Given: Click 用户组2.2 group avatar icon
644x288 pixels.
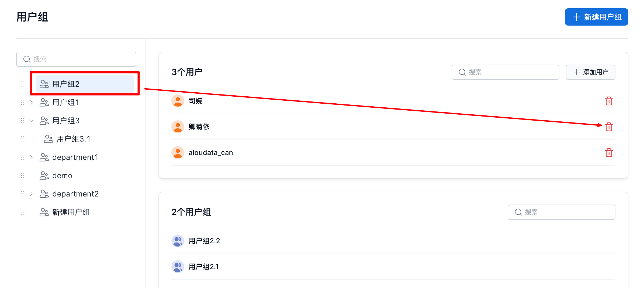Looking at the screenshot, I should 178,241.
